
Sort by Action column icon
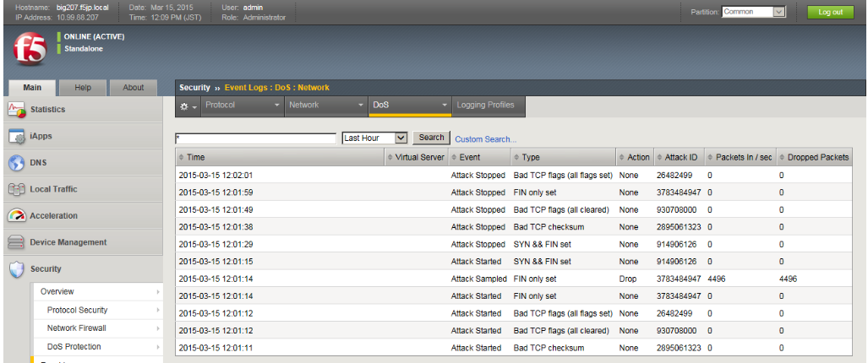coord(622,158)
